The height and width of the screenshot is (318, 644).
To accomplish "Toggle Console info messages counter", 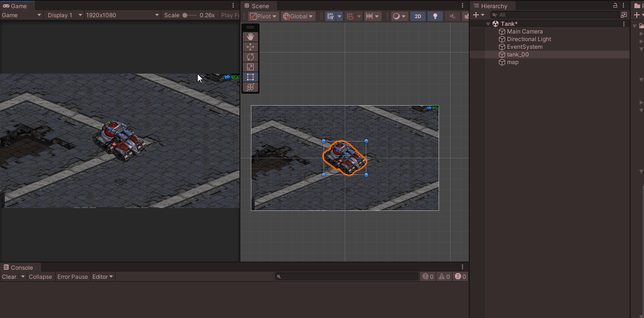I will pyautogui.click(x=428, y=276).
